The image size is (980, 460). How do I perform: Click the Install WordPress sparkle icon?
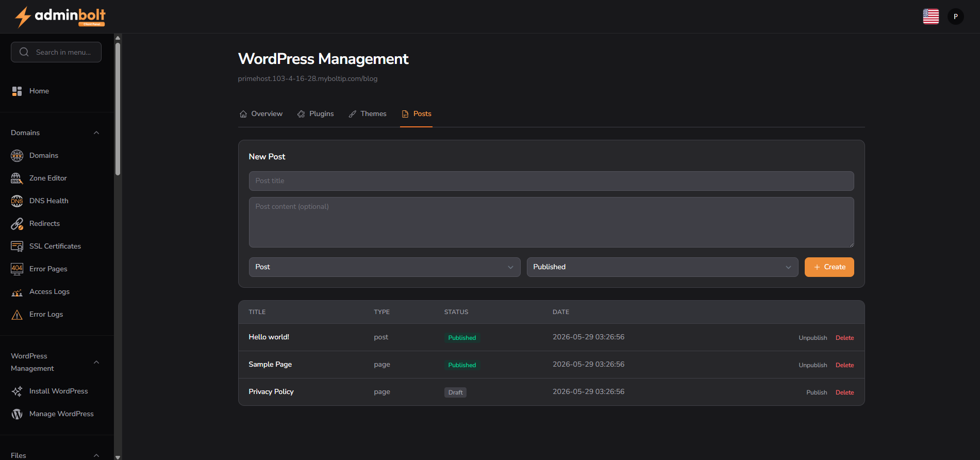[17, 391]
